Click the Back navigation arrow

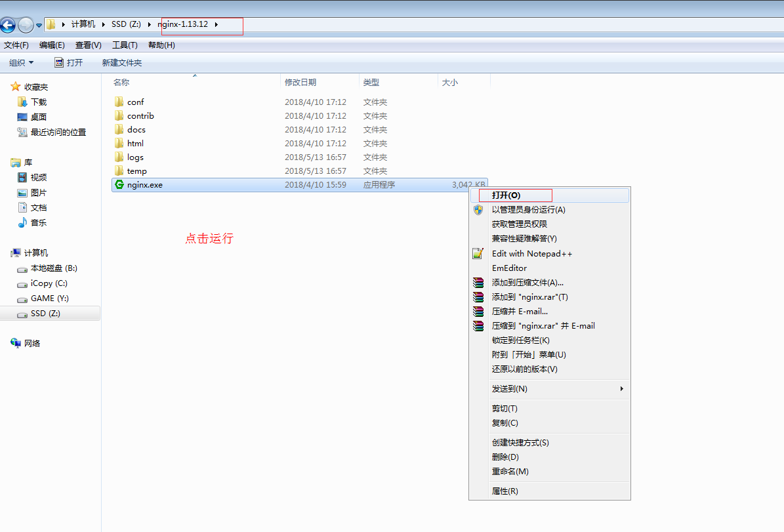[8, 24]
